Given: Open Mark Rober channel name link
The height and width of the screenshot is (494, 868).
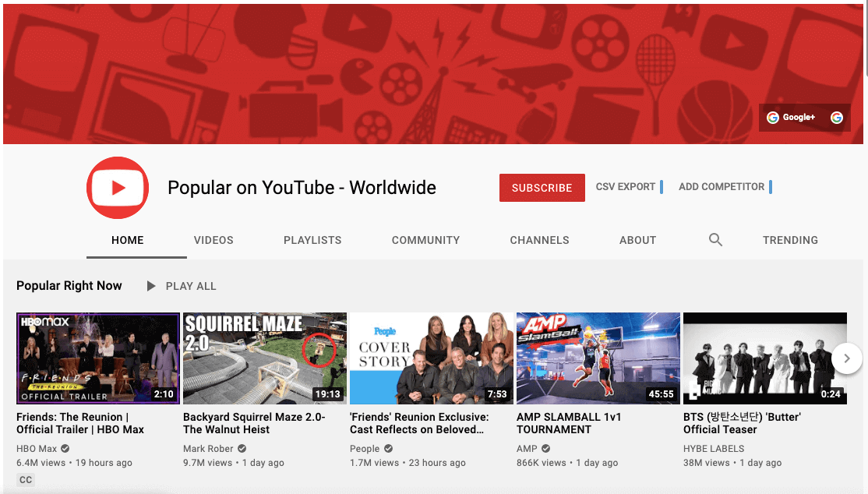Looking at the screenshot, I should pos(209,449).
